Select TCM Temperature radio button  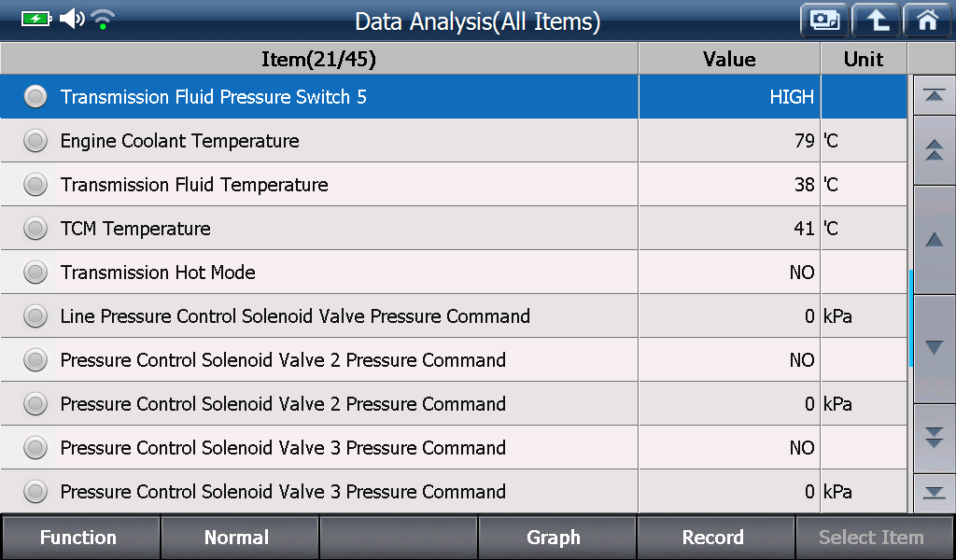click(x=35, y=229)
